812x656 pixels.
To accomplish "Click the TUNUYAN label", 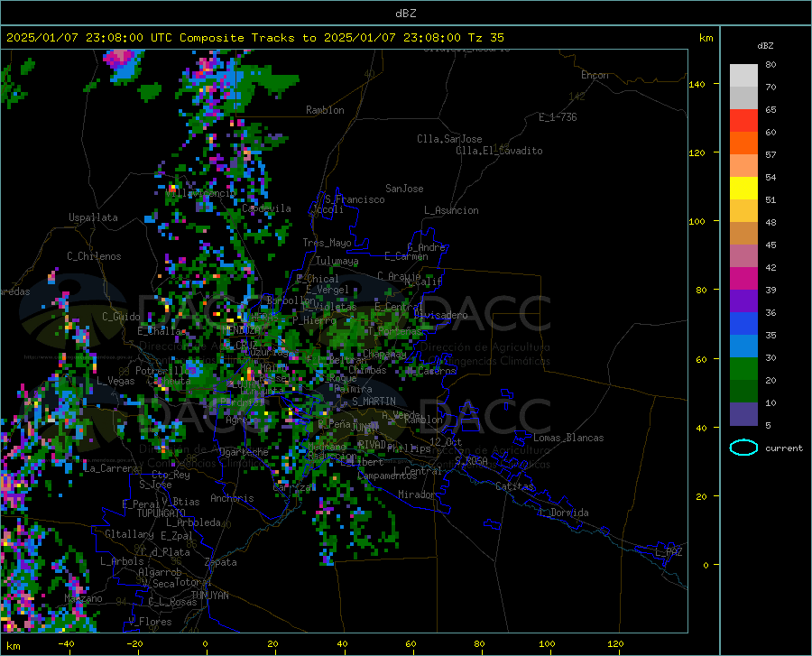I will point(209,596).
